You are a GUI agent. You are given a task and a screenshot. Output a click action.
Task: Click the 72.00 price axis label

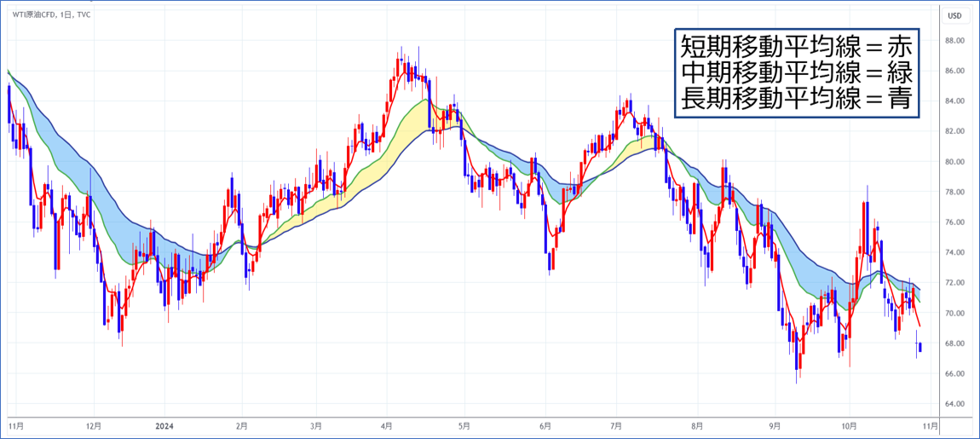(954, 283)
